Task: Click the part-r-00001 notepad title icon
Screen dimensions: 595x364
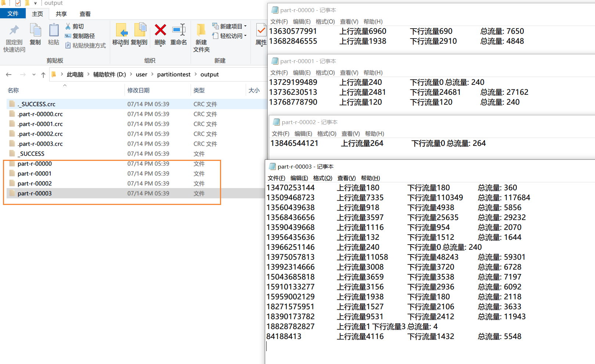Action: pos(275,61)
